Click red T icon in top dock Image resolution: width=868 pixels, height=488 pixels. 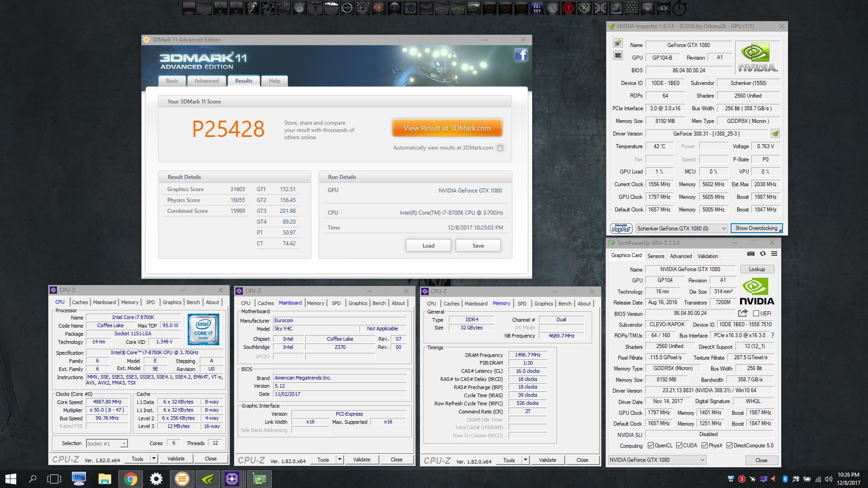568,8
